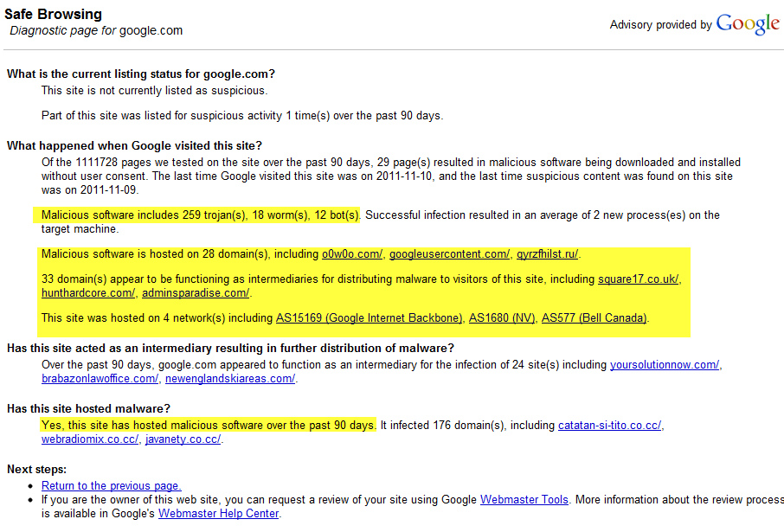The image size is (784, 532).
Task: Click the 'What happened when Google visited this site?' heading
Action: pos(134,146)
